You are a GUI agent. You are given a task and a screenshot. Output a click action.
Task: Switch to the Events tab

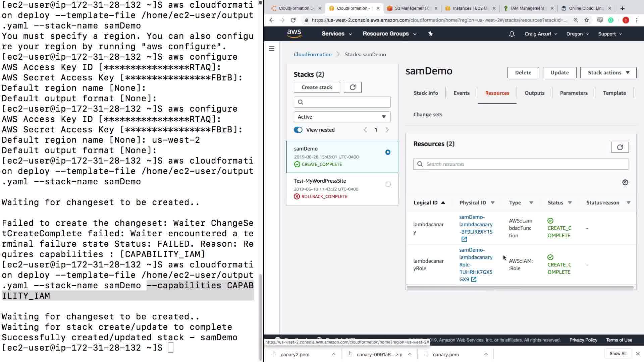(461, 93)
